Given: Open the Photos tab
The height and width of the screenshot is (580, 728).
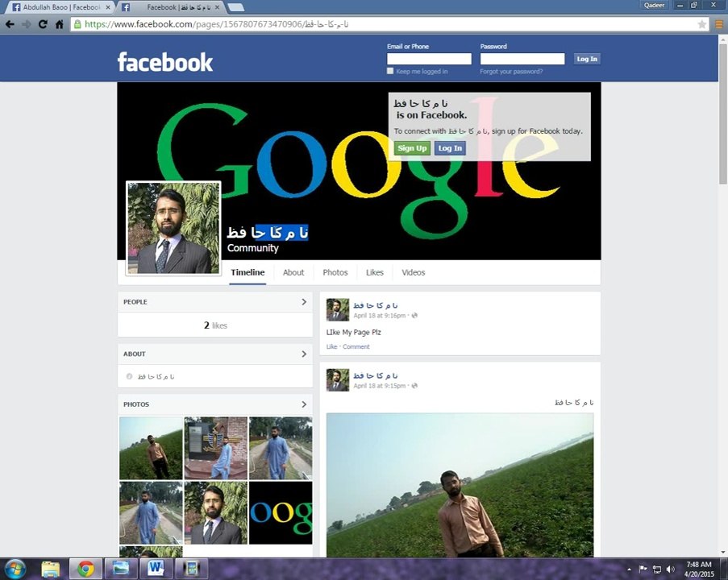Looking at the screenshot, I should [335, 272].
